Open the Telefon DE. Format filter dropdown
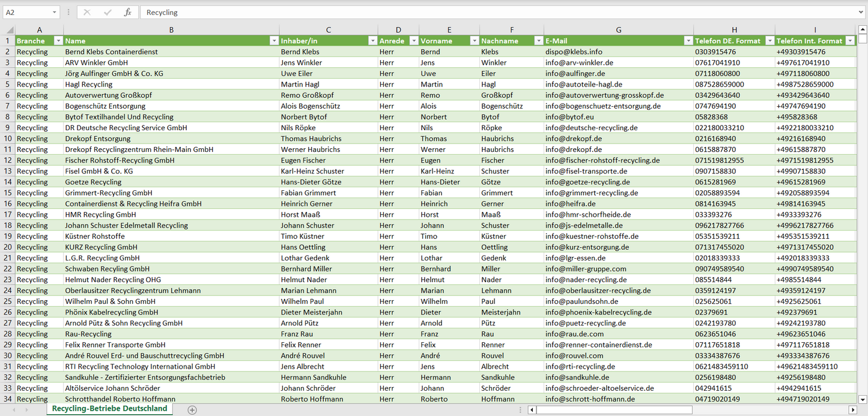Screen dimensions: 868x416 [x=768, y=41]
